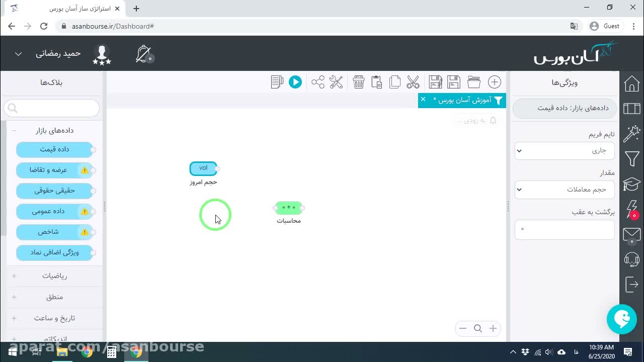This screenshot has height=362, width=644.
Task: Close the آموزش آسان بورس tab
Action: 423,99
